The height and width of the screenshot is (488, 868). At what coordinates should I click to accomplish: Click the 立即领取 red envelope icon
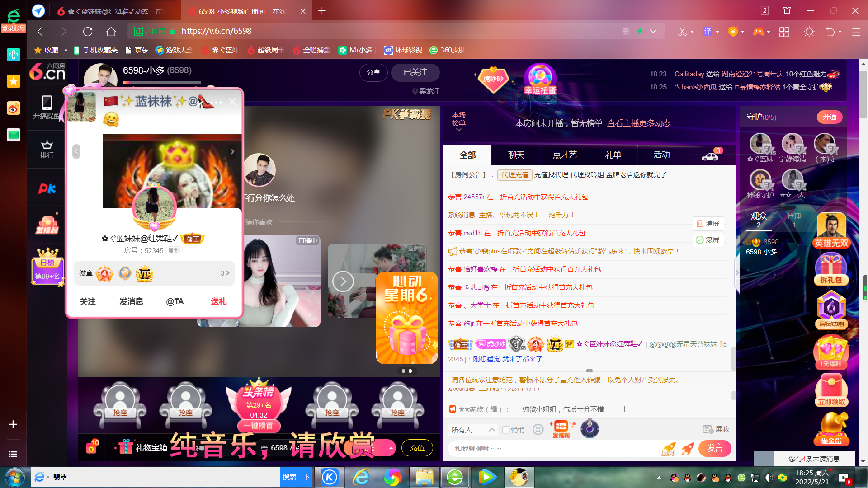pyautogui.click(x=831, y=389)
